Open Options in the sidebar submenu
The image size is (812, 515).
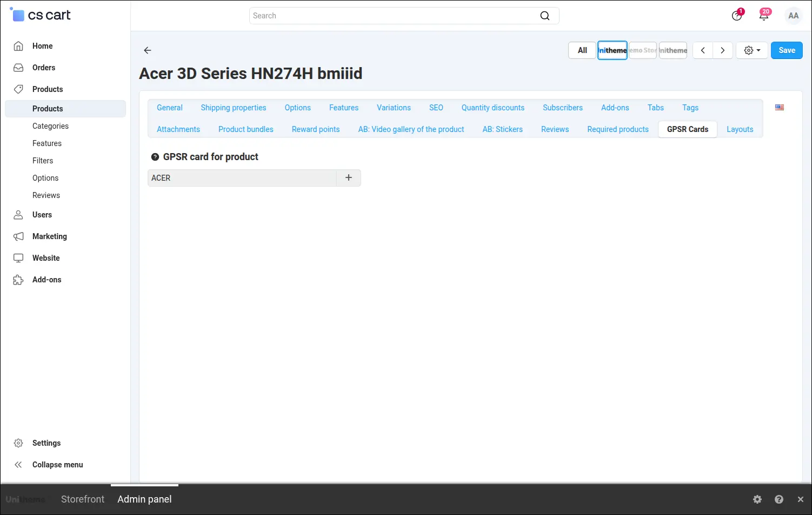(45, 178)
